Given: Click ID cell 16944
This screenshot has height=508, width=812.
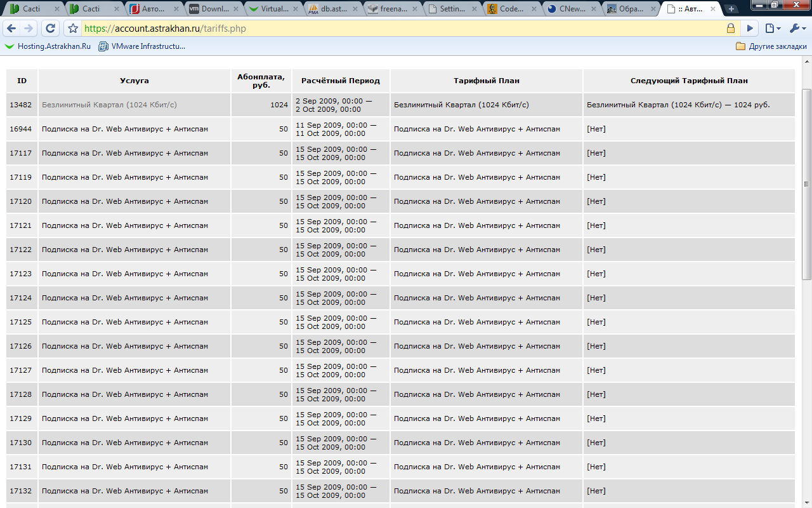Looking at the screenshot, I should click(22, 129).
